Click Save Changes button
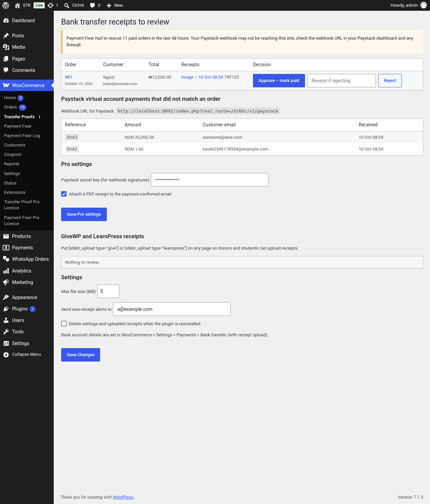The height and width of the screenshot is (504, 430). point(81,355)
